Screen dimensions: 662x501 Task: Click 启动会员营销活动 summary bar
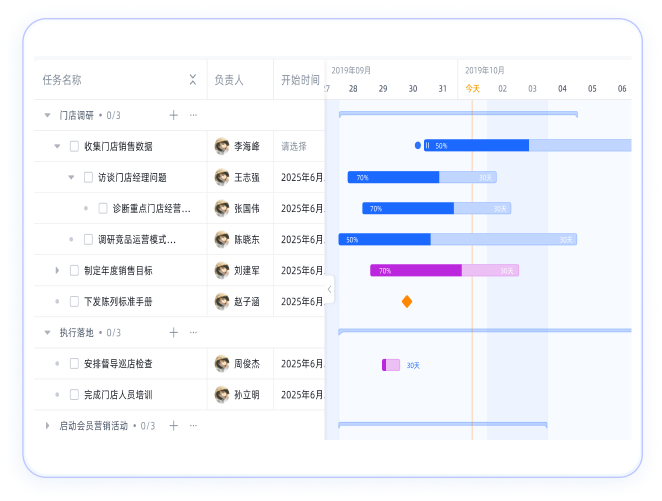443,424
